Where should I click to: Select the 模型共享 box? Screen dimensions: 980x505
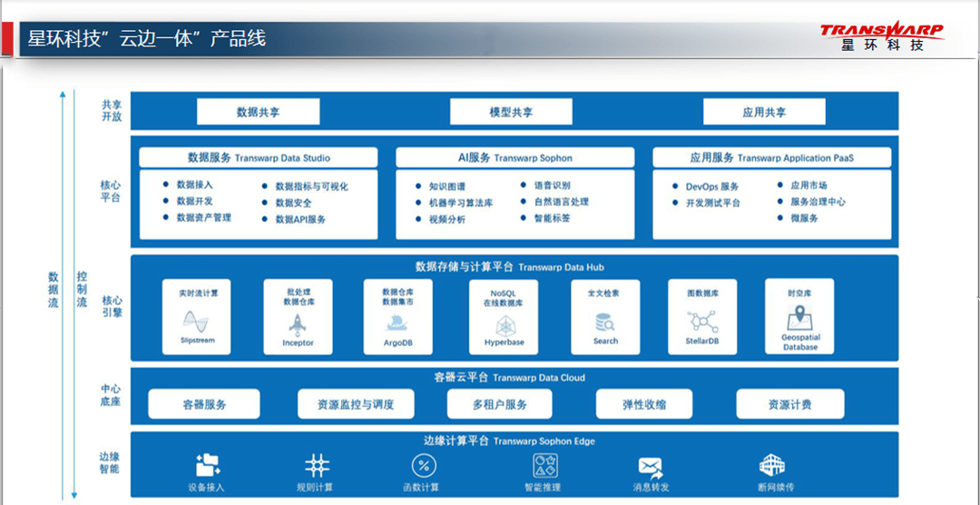(511, 112)
